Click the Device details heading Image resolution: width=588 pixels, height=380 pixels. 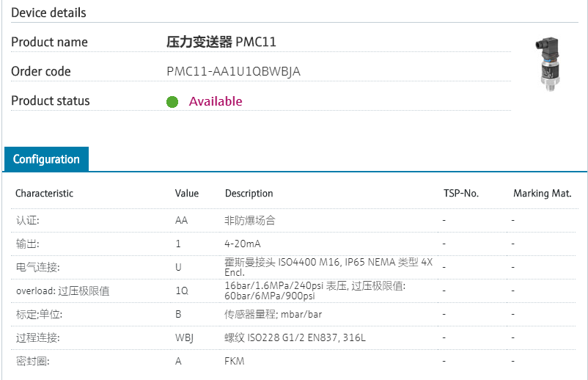click(48, 12)
